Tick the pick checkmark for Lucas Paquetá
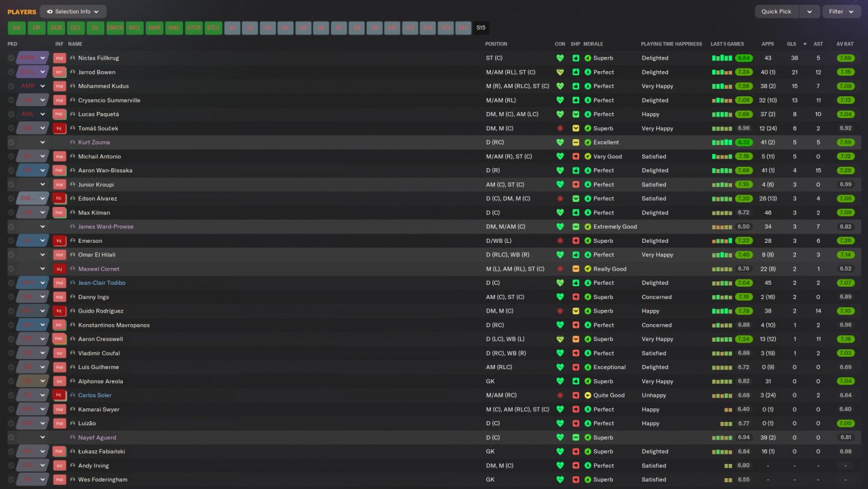Image resolution: width=868 pixels, height=489 pixels. tap(12, 114)
